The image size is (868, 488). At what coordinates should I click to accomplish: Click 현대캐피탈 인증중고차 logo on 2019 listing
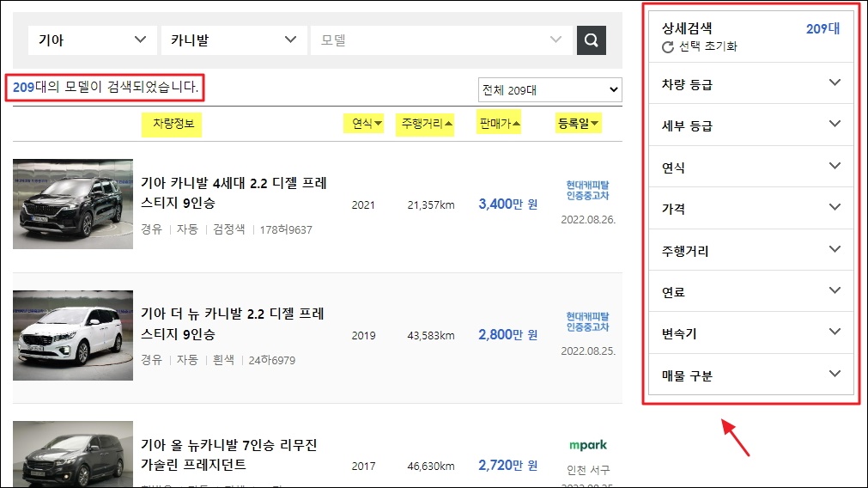point(587,321)
